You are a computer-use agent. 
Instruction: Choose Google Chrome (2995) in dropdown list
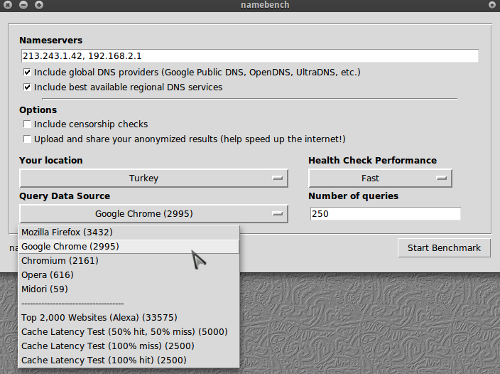pos(129,246)
